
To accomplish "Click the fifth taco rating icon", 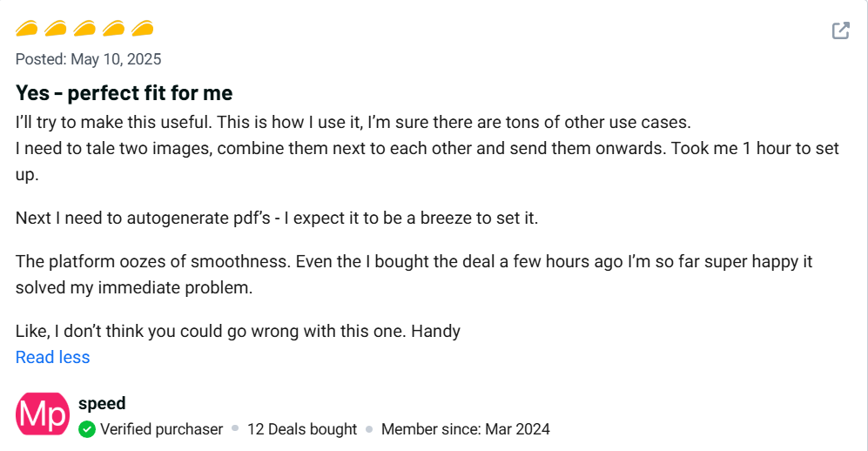I will point(142,29).
